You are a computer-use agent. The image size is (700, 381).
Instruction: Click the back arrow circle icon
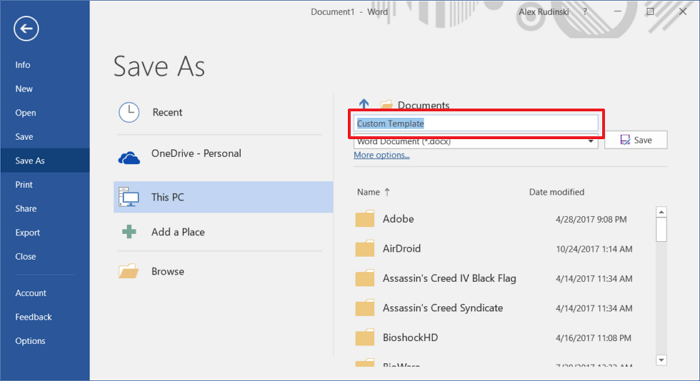point(26,29)
